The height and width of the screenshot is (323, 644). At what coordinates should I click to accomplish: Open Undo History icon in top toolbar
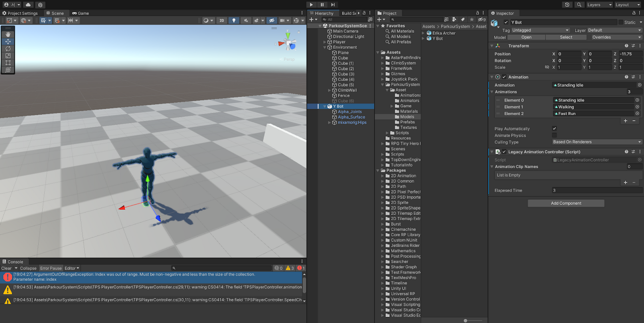click(567, 5)
